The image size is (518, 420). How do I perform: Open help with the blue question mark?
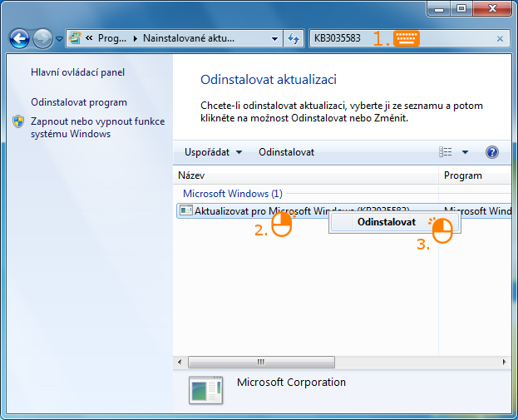(492, 152)
